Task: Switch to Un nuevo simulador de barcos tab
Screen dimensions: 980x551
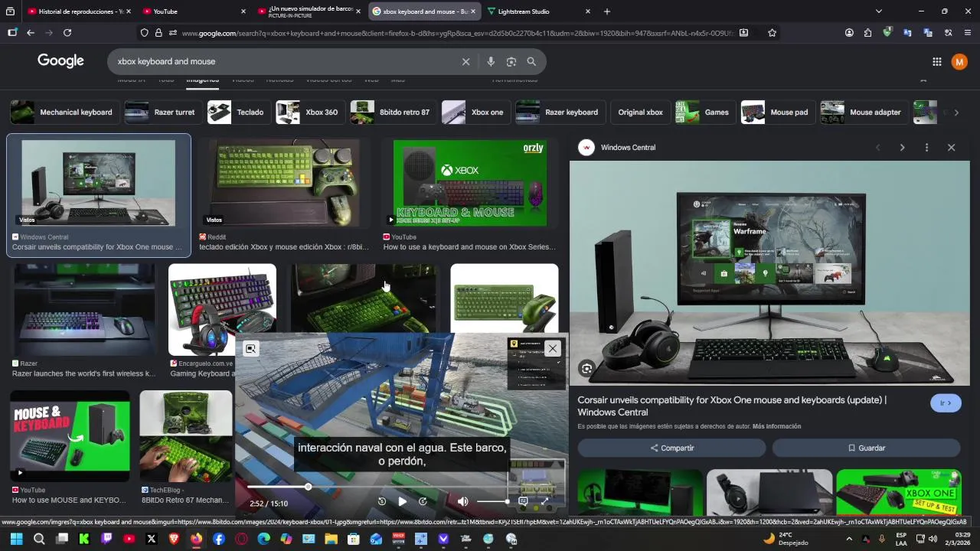Action: tap(309, 11)
